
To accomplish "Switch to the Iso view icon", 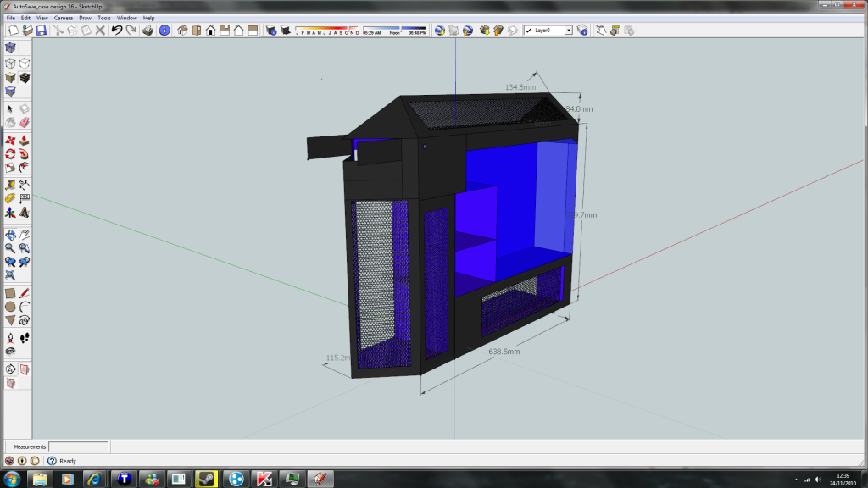I will 181,30.
